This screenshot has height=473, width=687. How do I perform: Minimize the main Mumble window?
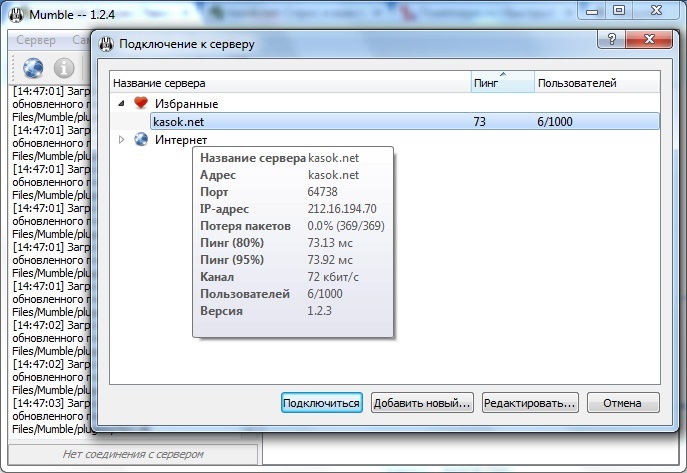click(592, 10)
